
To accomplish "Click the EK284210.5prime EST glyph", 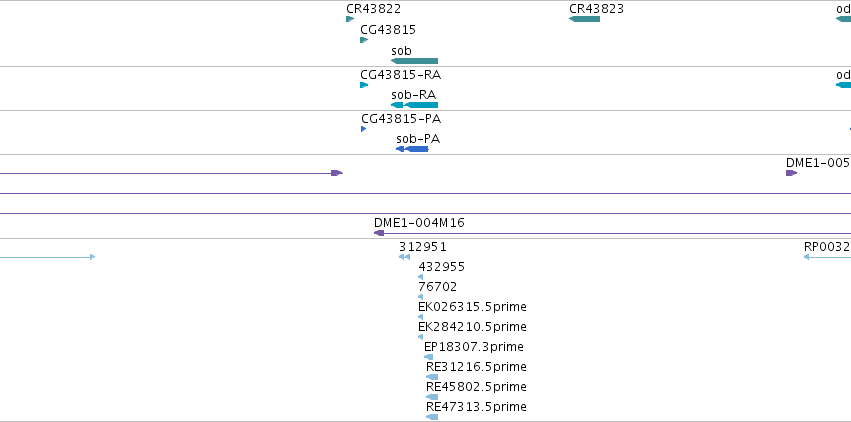I will click(x=421, y=337).
